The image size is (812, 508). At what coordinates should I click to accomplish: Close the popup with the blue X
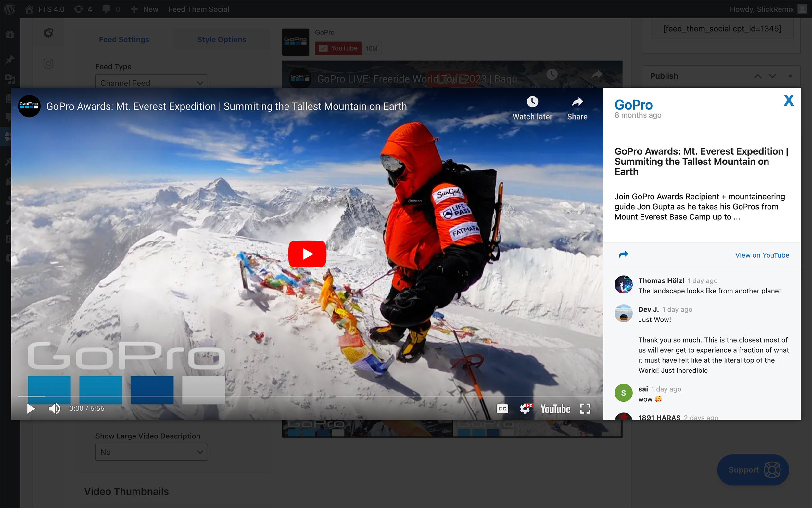click(x=789, y=100)
